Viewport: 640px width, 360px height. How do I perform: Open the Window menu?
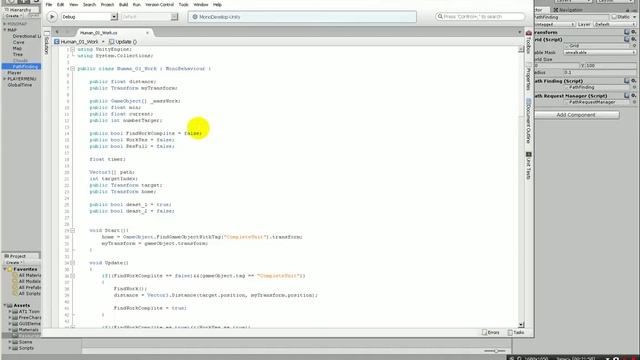pyautogui.click(x=200, y=4)
